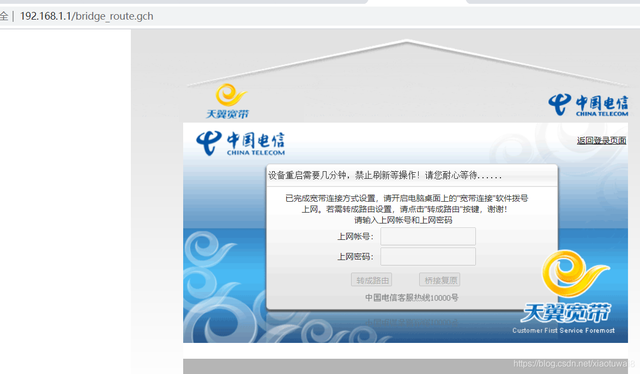Click the 桥接复原 button

[x=440, y=280]
